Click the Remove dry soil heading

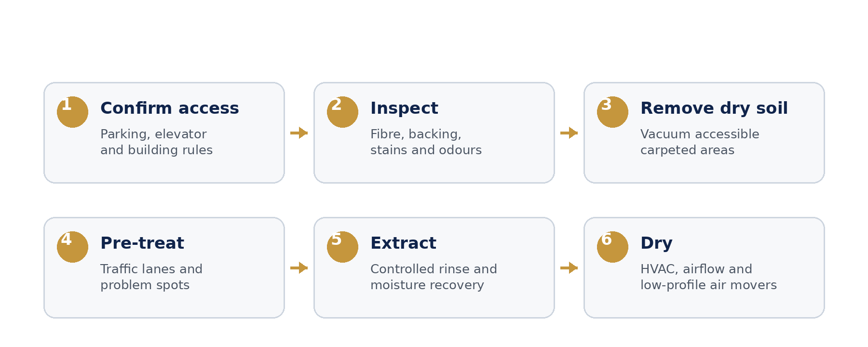point(714,108)
